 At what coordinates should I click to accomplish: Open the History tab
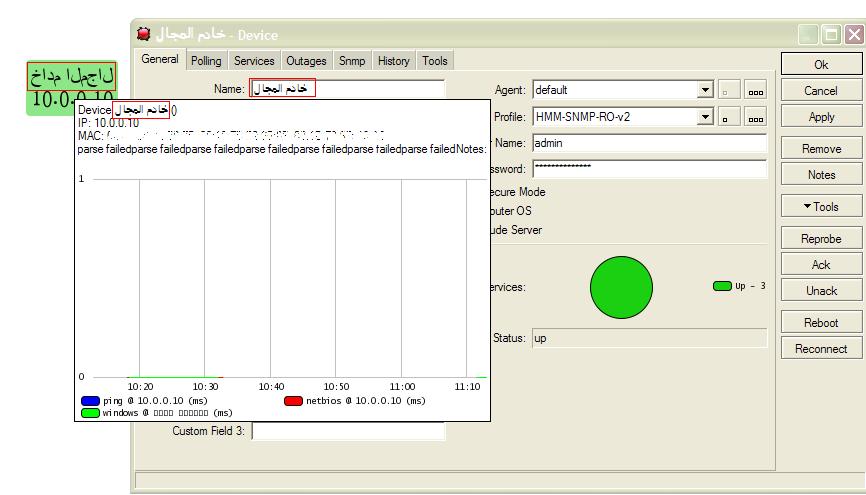coord(393,61)
